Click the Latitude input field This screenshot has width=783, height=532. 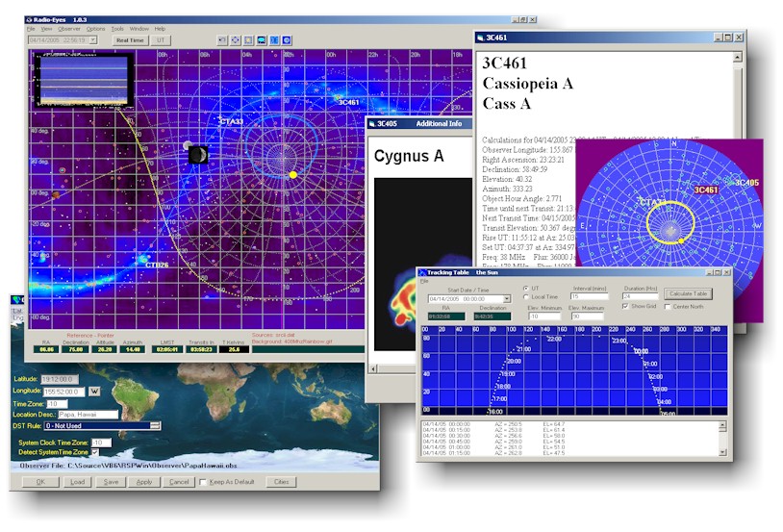[x=60, y=379]
